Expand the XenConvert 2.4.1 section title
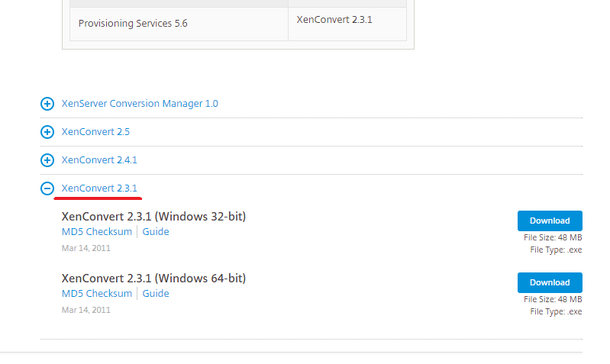Viewport: 610px width, 364px height. click(99, 159)
